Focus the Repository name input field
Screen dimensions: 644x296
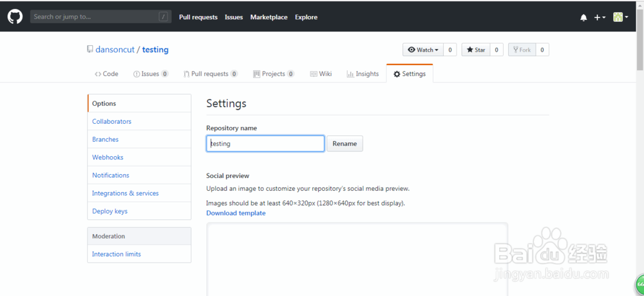[x=265, y=144]
